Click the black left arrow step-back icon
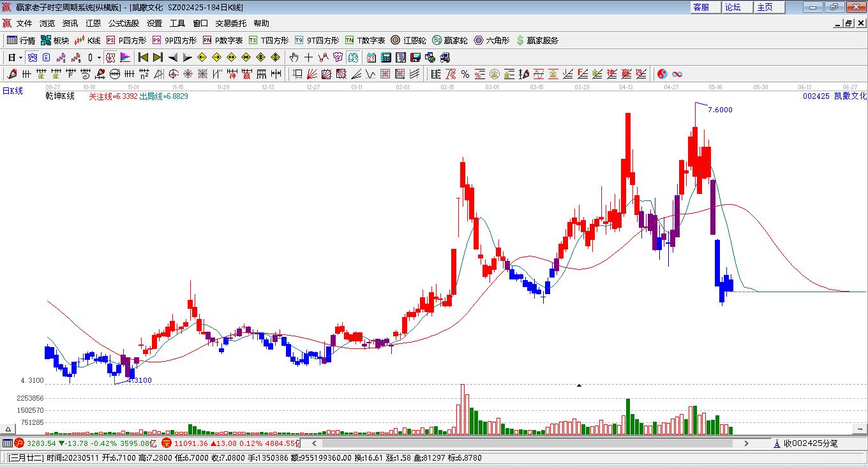Image resolution: width=868 pixels, height=467 pixels. pyautogui.click(x=173, y=57)
